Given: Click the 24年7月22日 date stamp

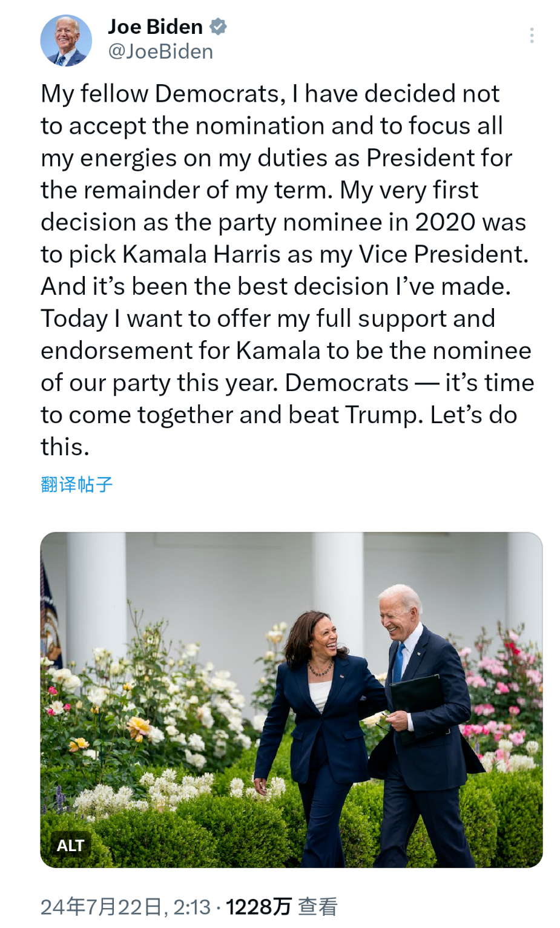Looking at the screenshot, I should pyautogui.click(x=101, y=907).
